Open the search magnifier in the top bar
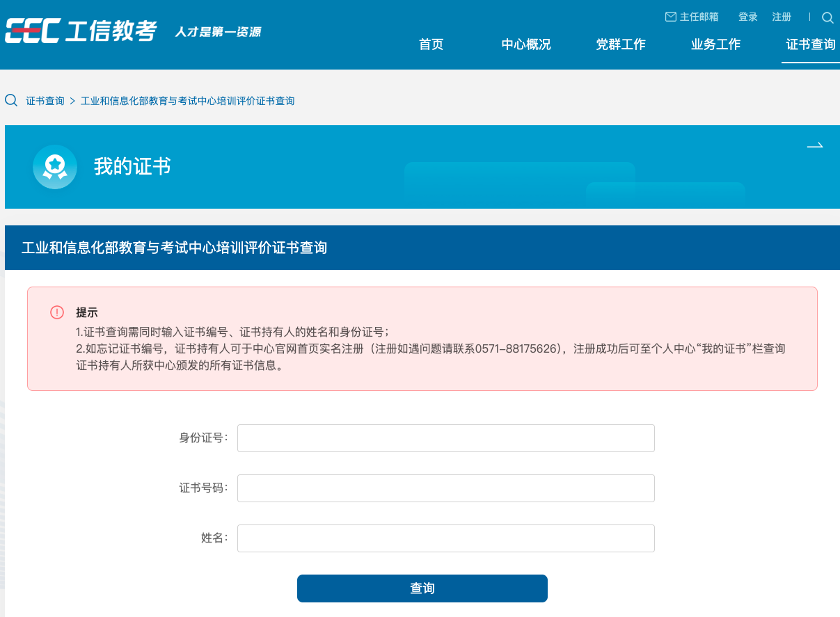Screen dimensions: 840x617 pos(827,17)
